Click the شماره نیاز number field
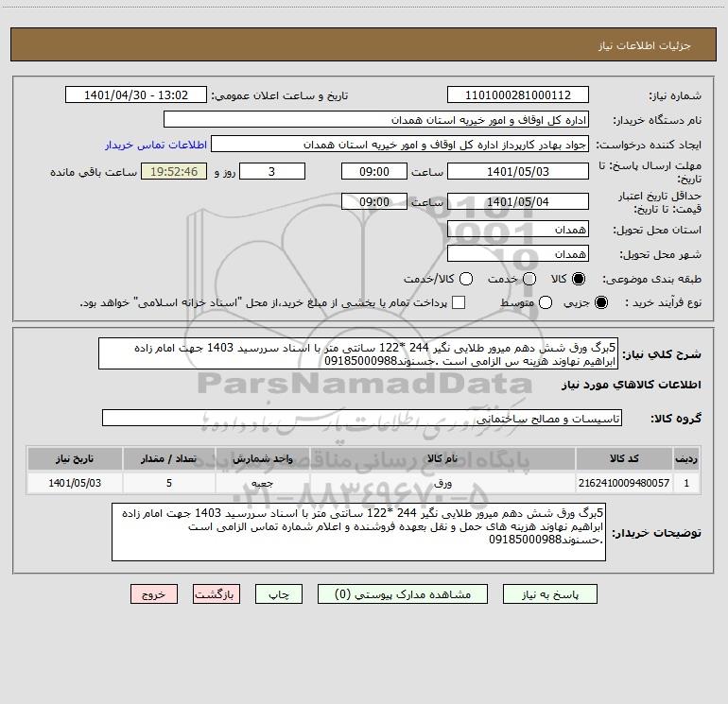Viewport: 728px width, 704px height. [x=518, y=95]
